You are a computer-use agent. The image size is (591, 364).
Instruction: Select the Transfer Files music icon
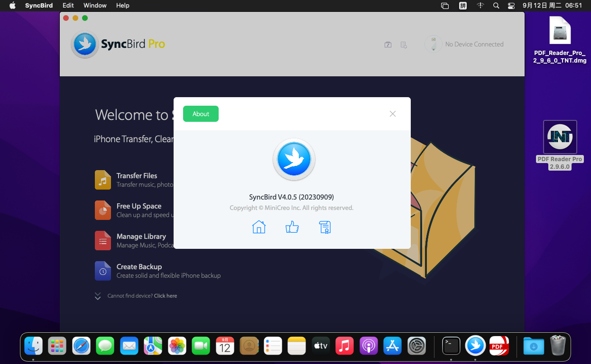click(103, 180)
